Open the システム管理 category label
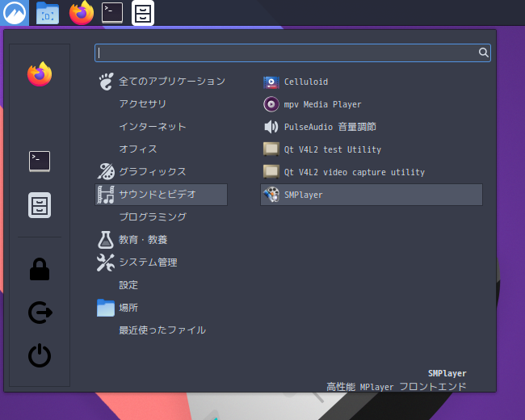The width and height of the screenshot is (525, 420). pyautogui.click(x=148, y=262)
